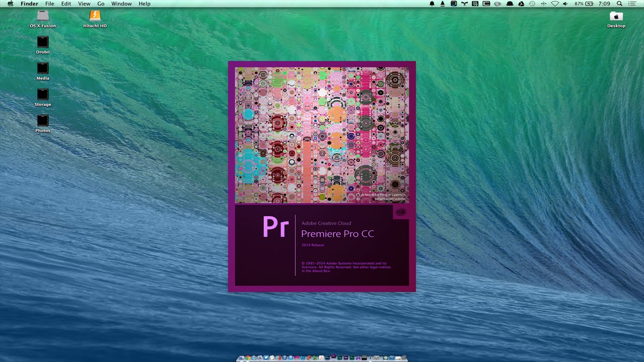The image size is (644, 362).
Task: Click the Time Machine menu icon
Action: pyautogui.click(x=532, y=4)
